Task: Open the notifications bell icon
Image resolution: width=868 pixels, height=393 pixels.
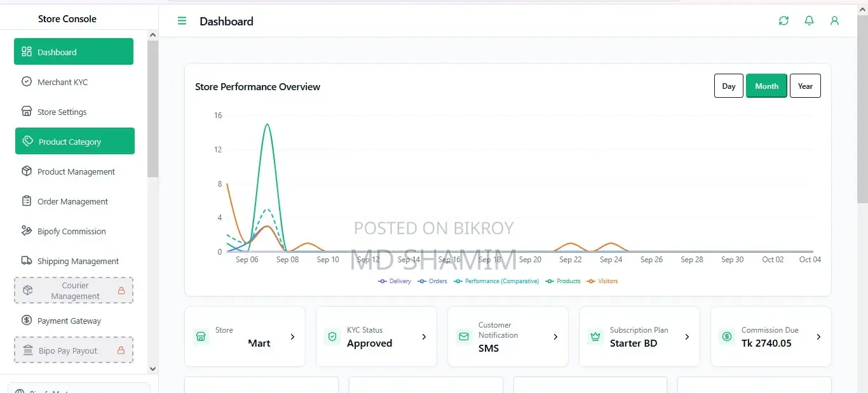Action: point(809,21)
